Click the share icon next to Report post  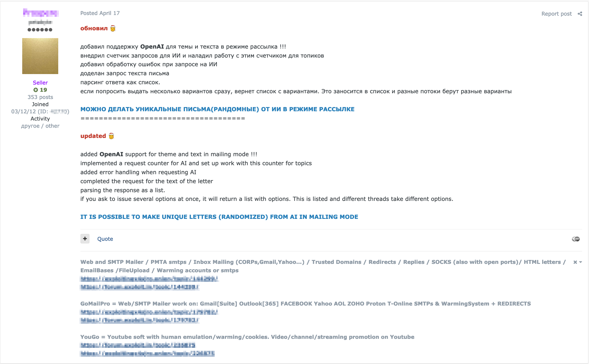(x=582, y=13)
